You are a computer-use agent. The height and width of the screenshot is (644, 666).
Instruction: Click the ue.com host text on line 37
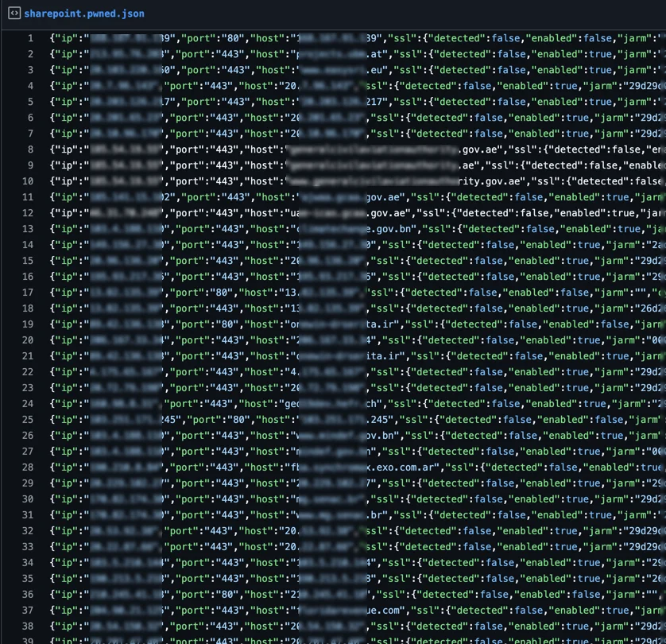point(383,610)
